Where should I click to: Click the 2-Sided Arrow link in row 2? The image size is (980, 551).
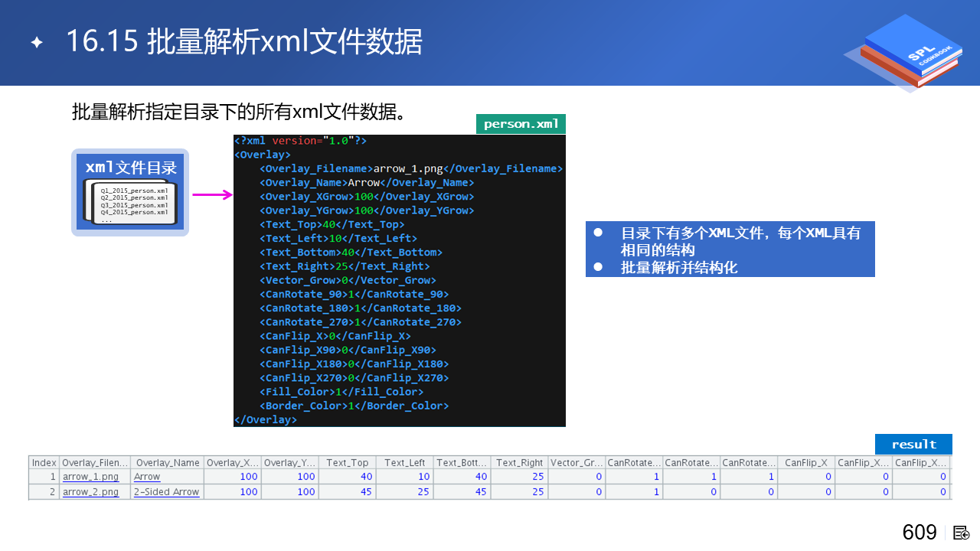(166, 492)
